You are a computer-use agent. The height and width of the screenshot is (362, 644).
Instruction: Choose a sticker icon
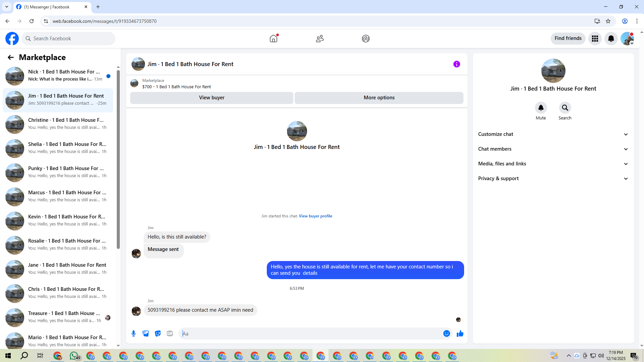tap(158, 333)
